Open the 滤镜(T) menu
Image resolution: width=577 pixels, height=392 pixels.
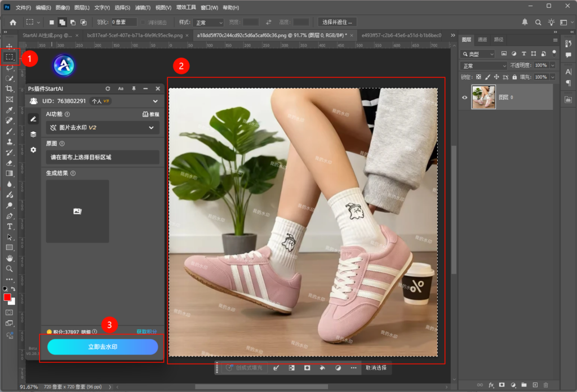tap(142, 7)
